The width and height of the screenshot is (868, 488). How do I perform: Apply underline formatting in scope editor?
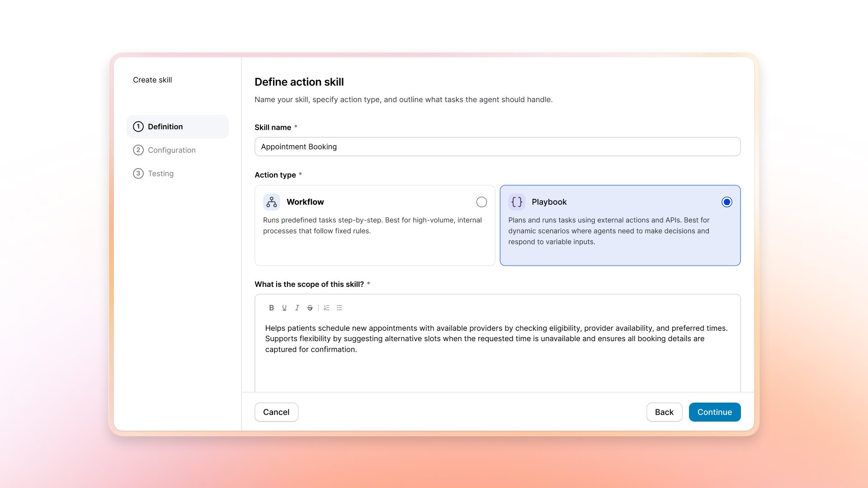coord(284,308)
